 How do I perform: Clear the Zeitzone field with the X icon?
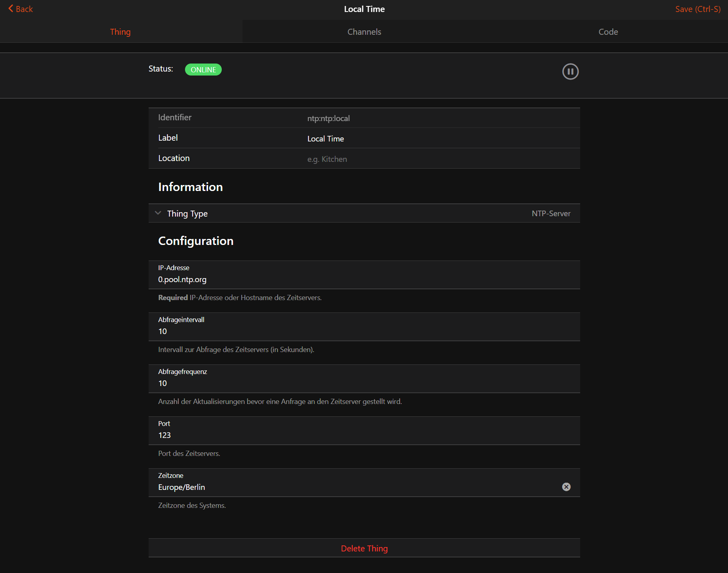[566, 487]
